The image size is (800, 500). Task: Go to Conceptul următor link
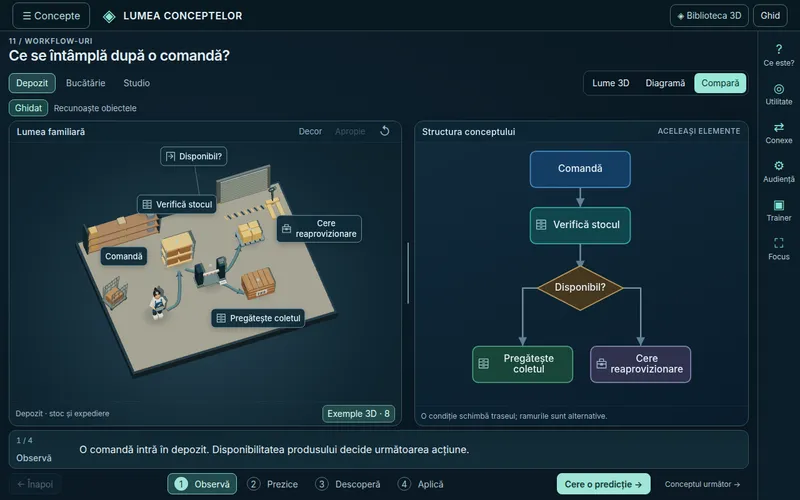click(x=702, y=484)
